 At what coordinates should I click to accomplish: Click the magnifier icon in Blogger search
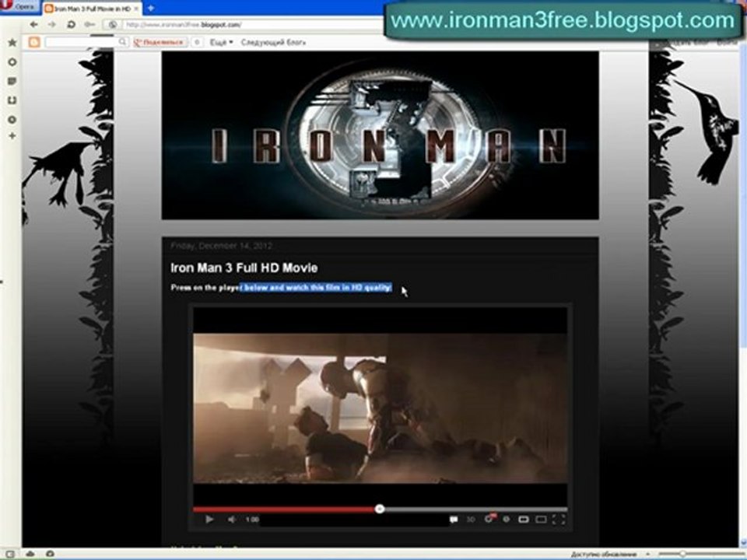[123, 42]
